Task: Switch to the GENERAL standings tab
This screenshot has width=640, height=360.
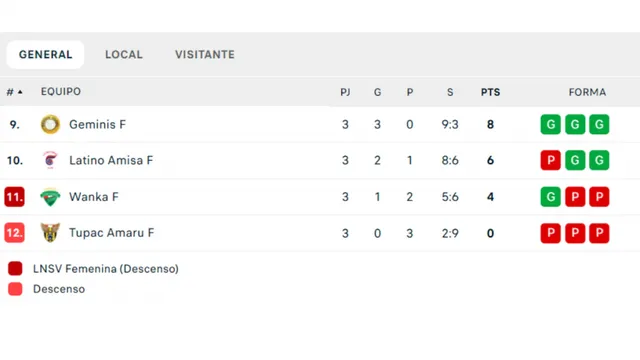Action: (x=45, y=54)
